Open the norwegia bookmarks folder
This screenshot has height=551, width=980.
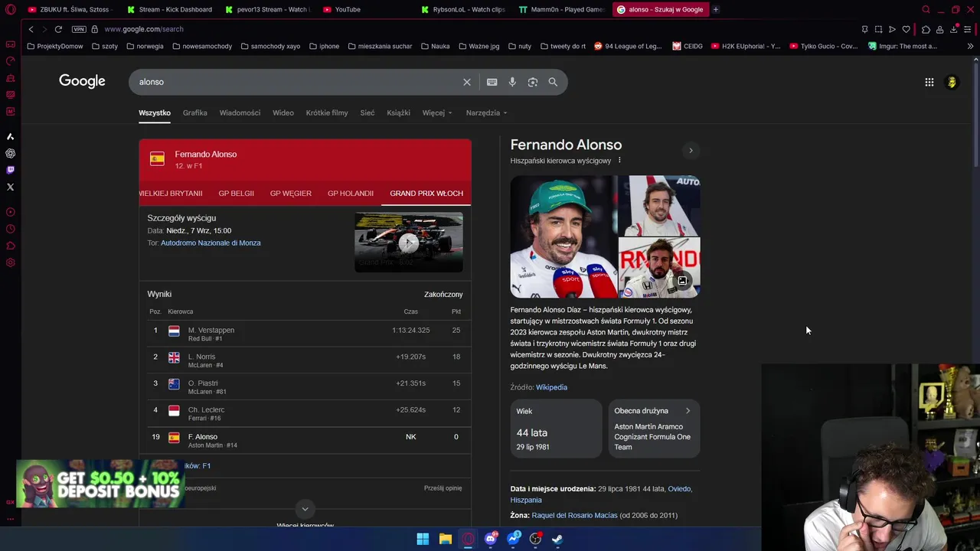point(145,46)
